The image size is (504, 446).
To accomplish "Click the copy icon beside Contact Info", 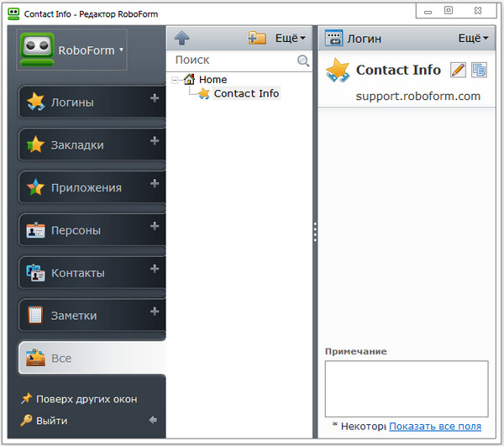I will (479, 70).
